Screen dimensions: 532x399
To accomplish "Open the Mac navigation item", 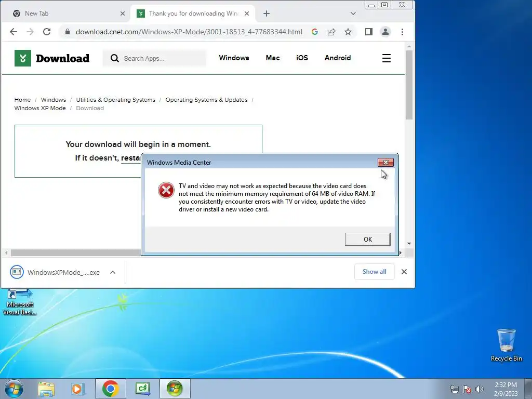I will click(272, 58).
